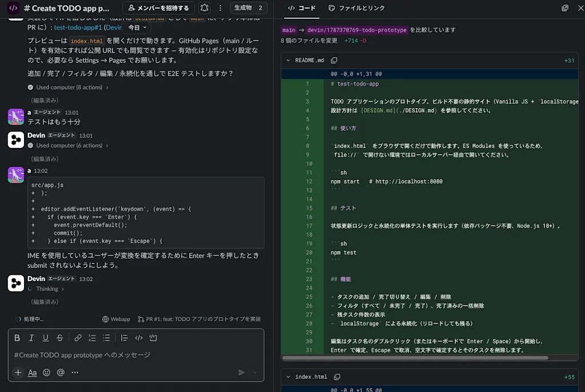Copy README.md file path
Image resolution: width=585 pixels, height=392 pixels.
point(334,60)
